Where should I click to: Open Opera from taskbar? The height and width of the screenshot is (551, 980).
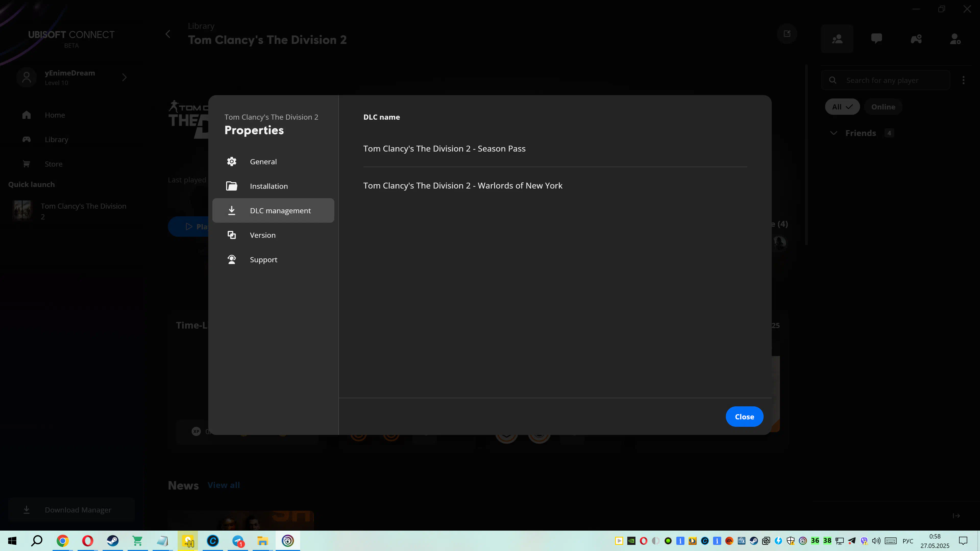[88, 541]
